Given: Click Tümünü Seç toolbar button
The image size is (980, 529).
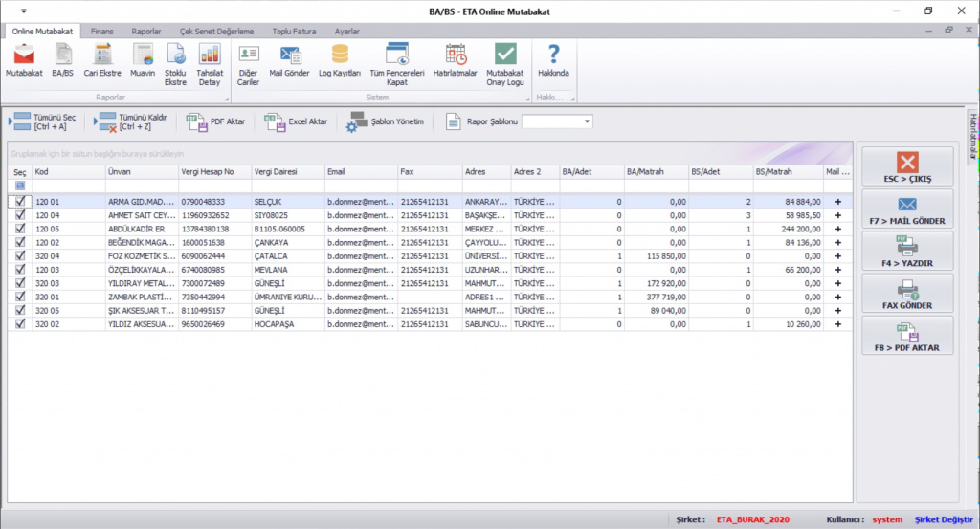Looking at the screenshot, I should [42, 121].
